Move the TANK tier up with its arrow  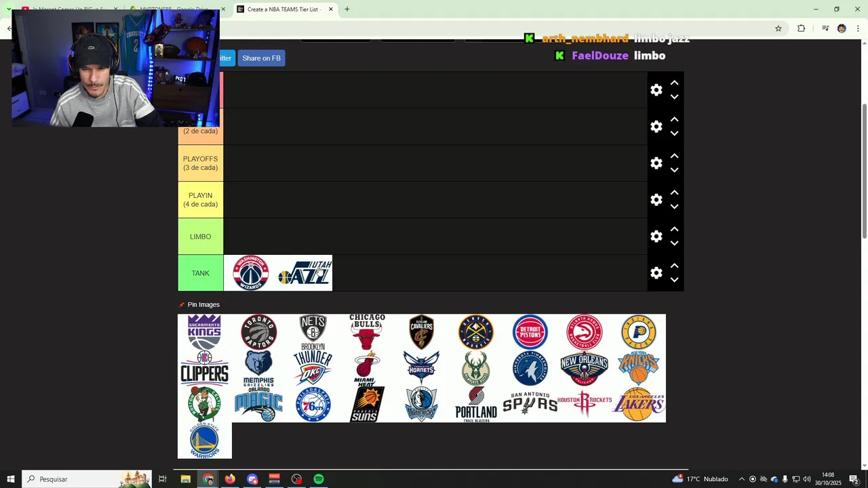(x=674, y=266)
